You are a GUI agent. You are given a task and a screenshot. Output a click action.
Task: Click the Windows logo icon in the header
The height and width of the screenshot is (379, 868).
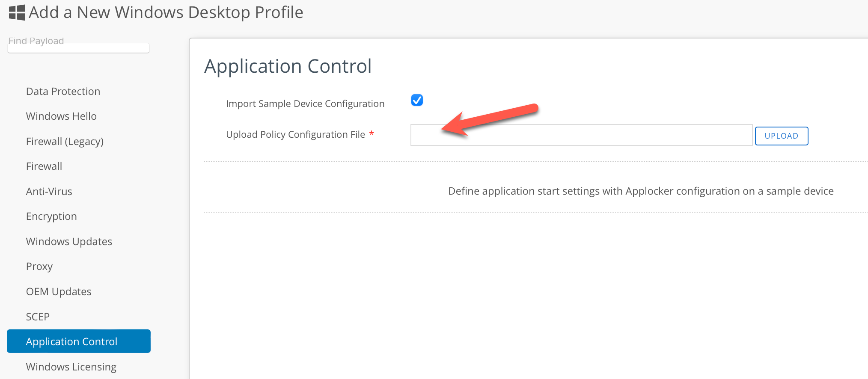click(17, 13)
